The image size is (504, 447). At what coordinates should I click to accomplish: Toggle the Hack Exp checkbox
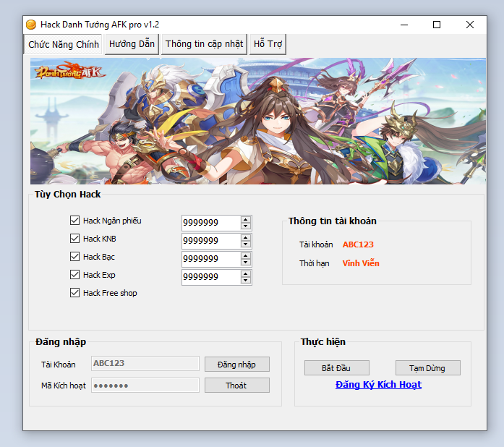(x=74, y=275)
